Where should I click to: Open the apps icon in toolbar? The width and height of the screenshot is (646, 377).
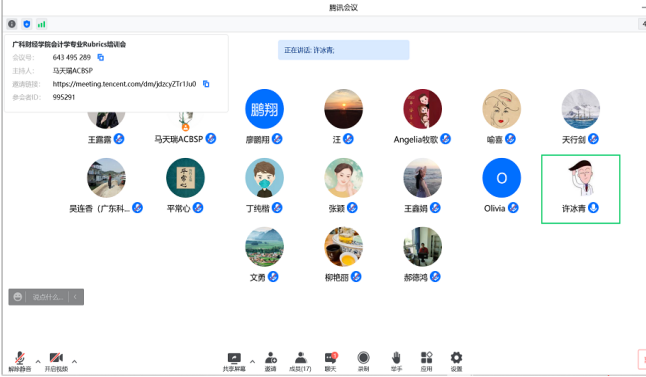click(426, 361)
